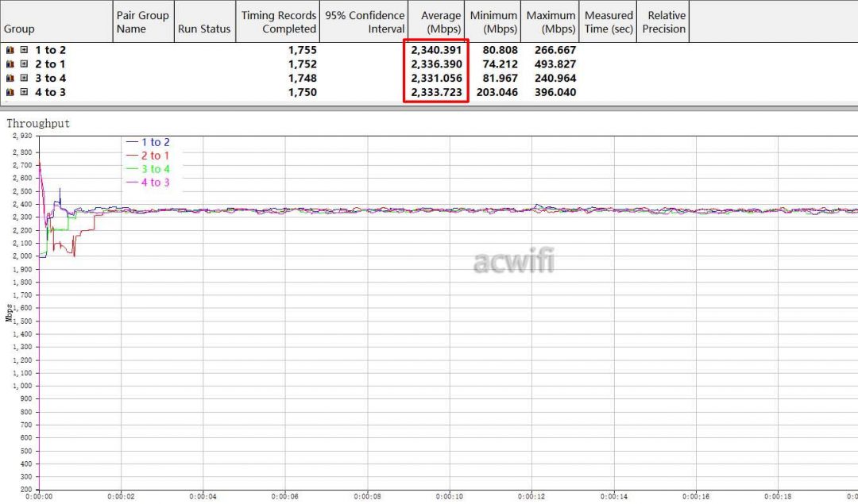
Task: Expand the '1 to 2' group
Action: [25, 50]
